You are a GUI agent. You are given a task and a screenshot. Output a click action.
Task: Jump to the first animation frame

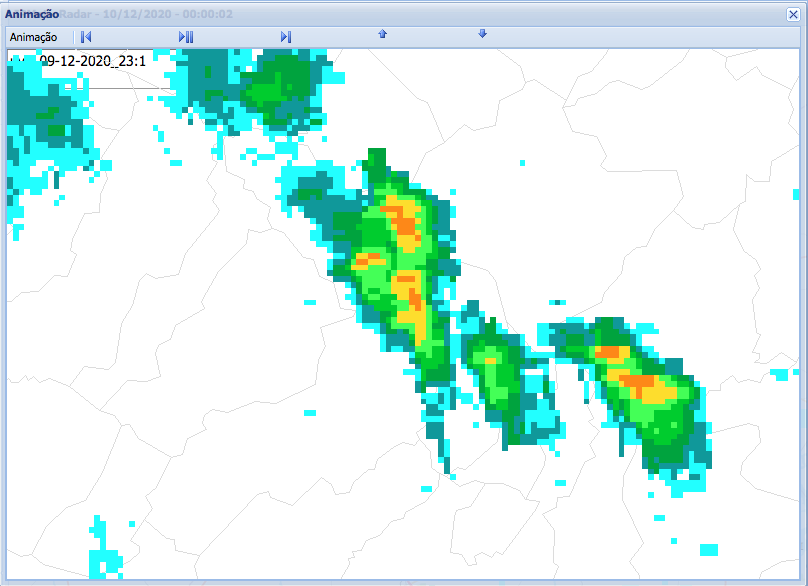point(87,37)
